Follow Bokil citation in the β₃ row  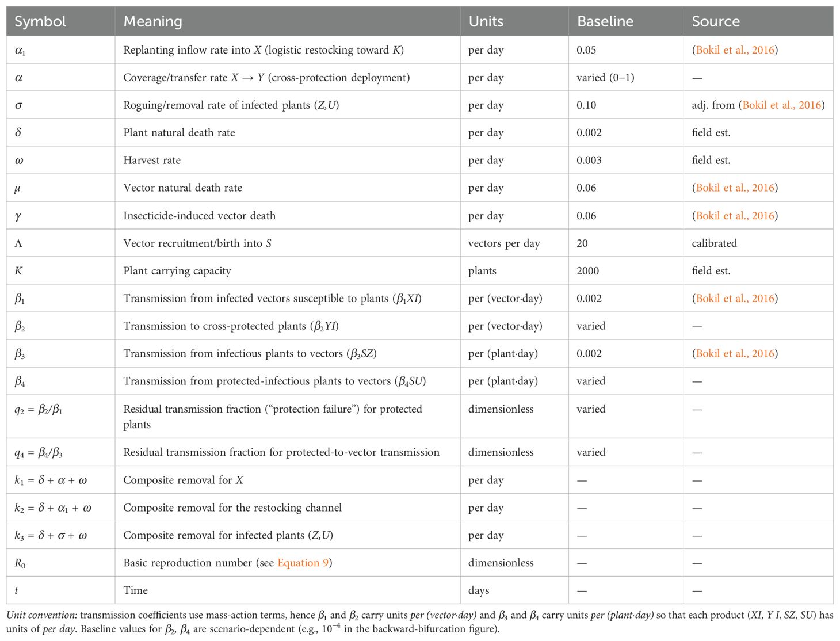pyautogui.click(x=735, y=354)
